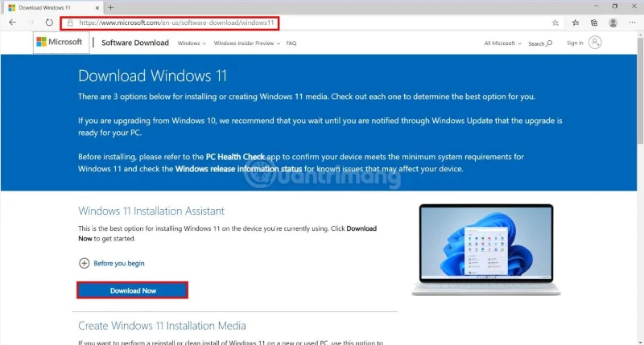
Task: Open the Favorites list icon
Action: click(576, 23)
